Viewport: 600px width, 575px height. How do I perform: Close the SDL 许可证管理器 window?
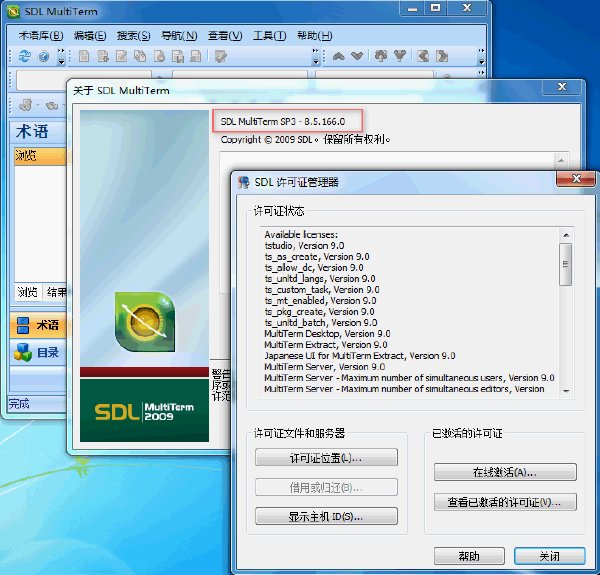pyautogui.click(x=576, y=179)
